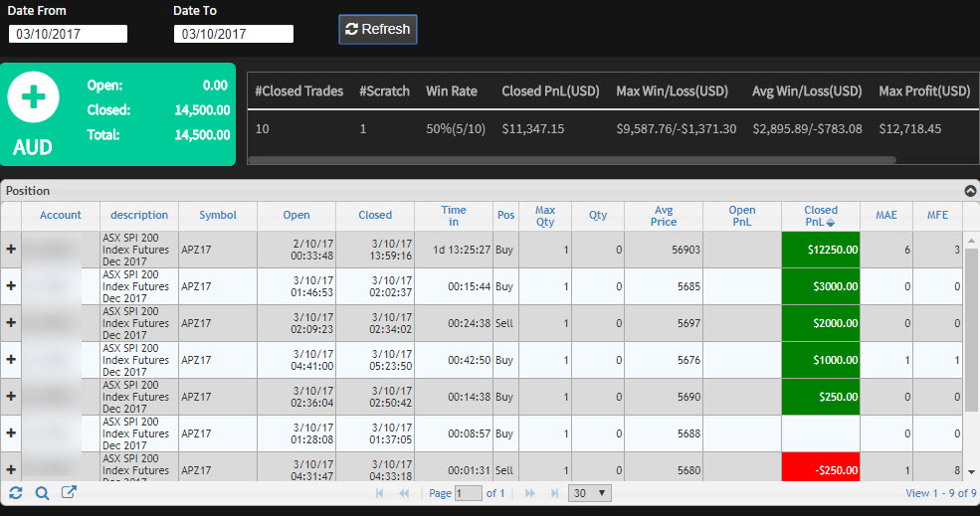Toggle Closed PnL sort order
The image size is (980, 516).
(821, 216)
